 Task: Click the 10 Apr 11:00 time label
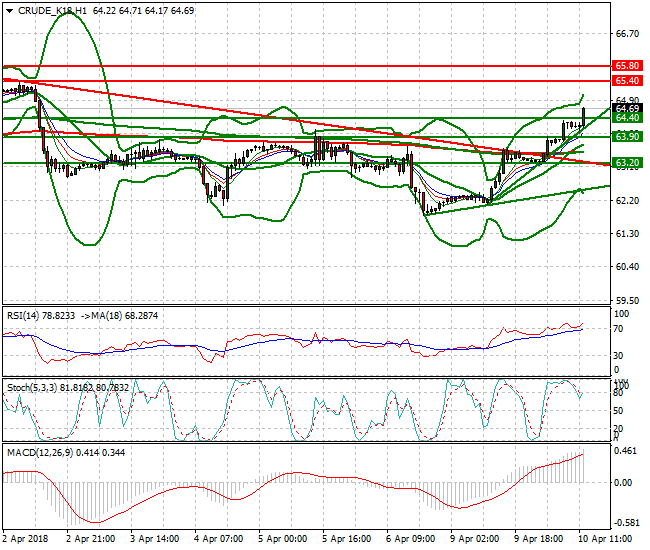tap(605, 539)
